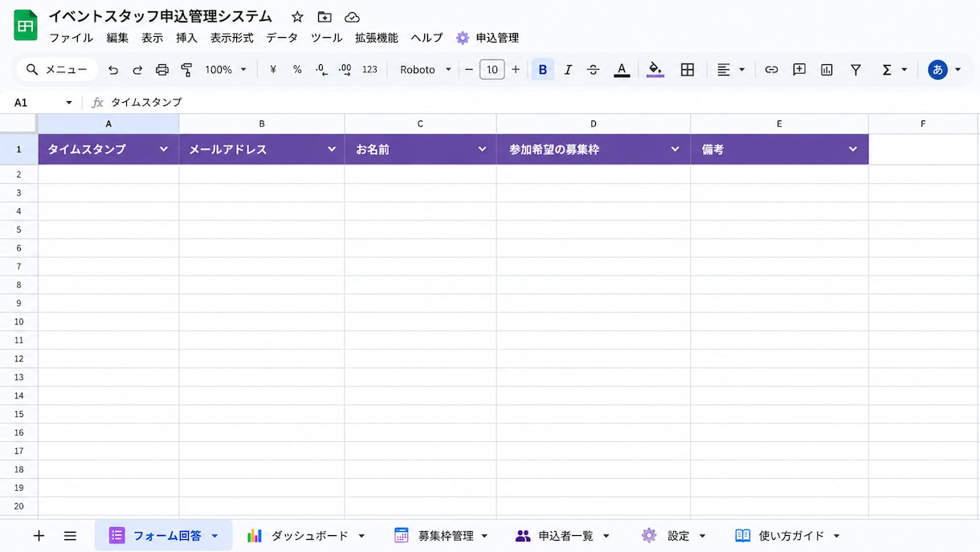Viewport: 980px width, 552px height.
Task: Open the Roboto font dropdown
Action: click(x=426, y=70)
